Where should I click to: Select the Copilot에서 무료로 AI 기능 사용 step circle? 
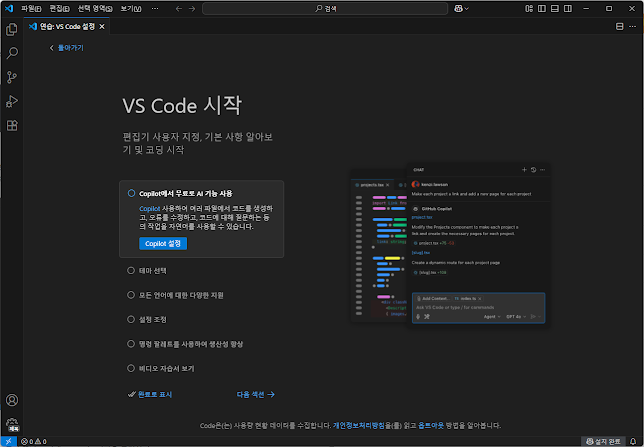(x=131, y=193)
